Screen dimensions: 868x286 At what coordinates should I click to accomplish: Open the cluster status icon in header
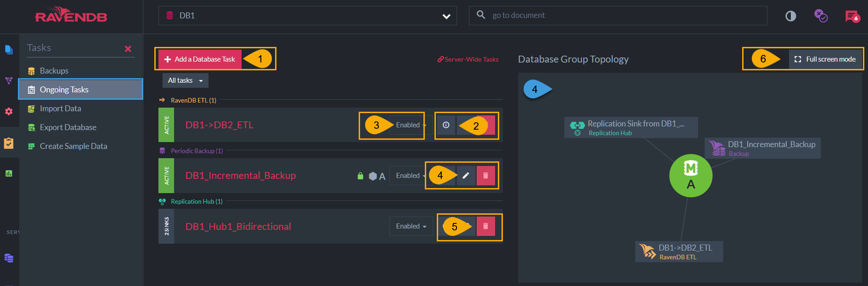tap(821, 16)
